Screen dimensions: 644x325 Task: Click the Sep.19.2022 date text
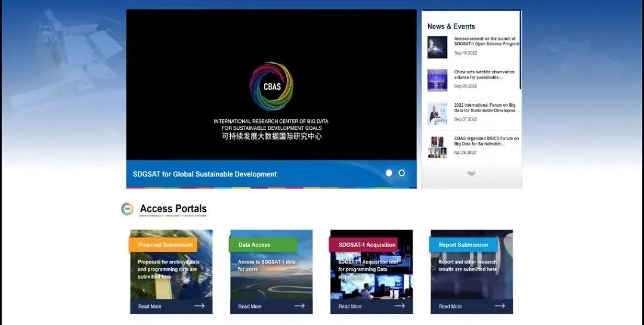465,53
